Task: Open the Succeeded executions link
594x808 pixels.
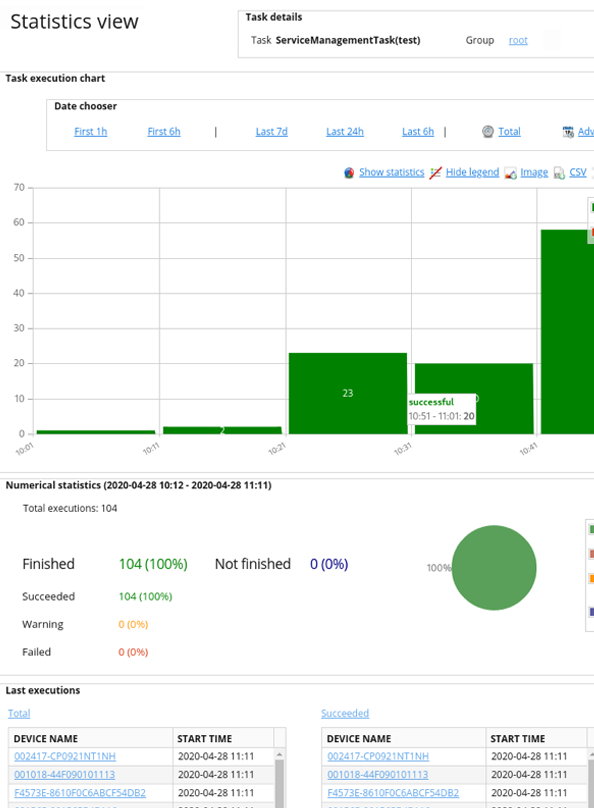Action: [x=345, y=713]
